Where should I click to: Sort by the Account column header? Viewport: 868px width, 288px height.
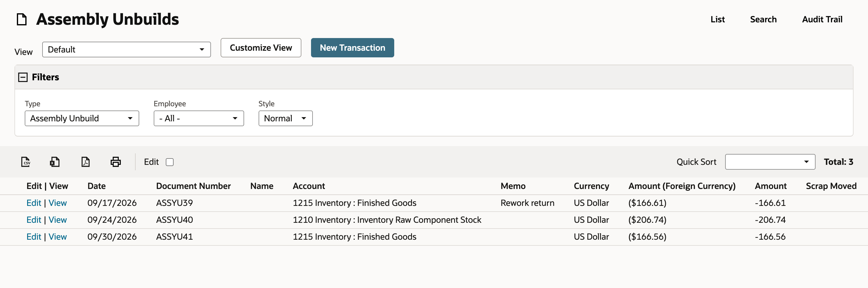(309, 186)
